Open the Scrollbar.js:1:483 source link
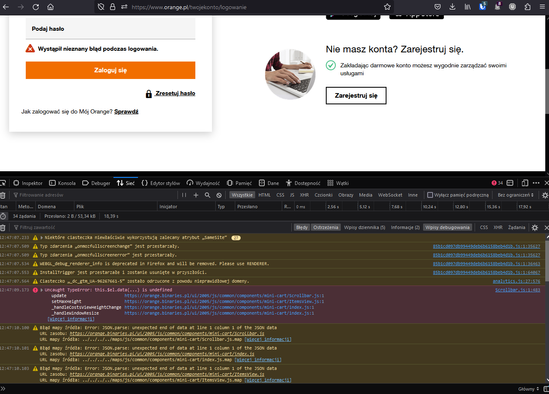Image resolution: width=549 pixels, height=394 pixels. click(517, 290)
